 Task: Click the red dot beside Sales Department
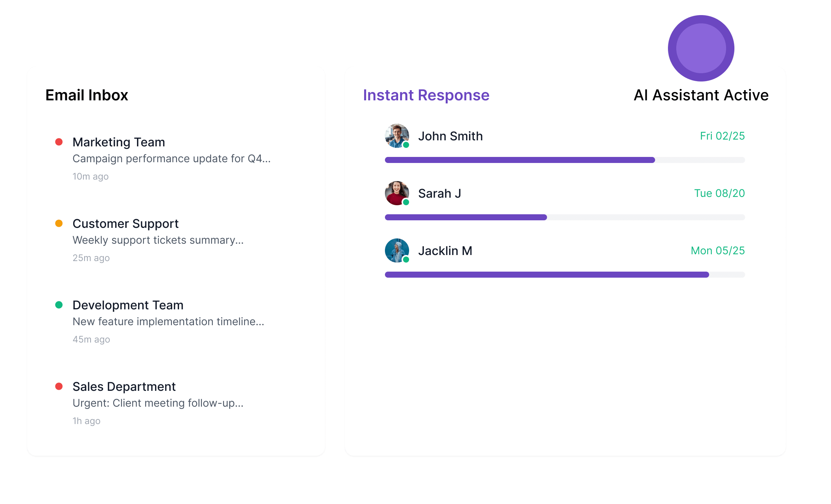[59, 386]
